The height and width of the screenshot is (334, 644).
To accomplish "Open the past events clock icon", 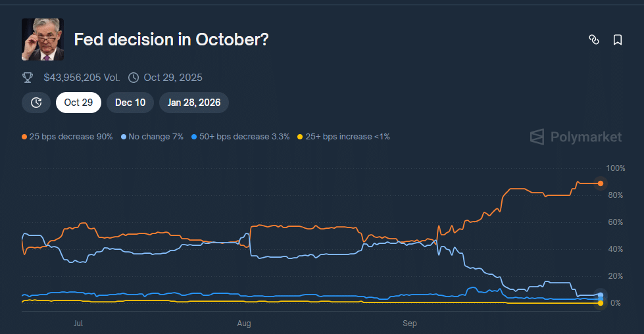I will 36,103.
